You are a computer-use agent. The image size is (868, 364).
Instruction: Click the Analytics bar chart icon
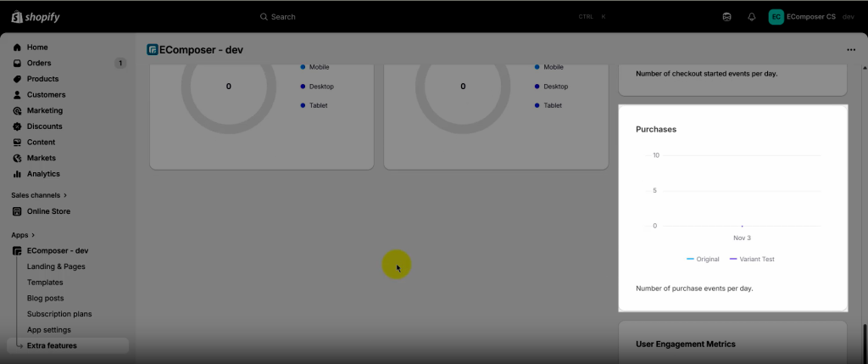(x=17, y=174)
